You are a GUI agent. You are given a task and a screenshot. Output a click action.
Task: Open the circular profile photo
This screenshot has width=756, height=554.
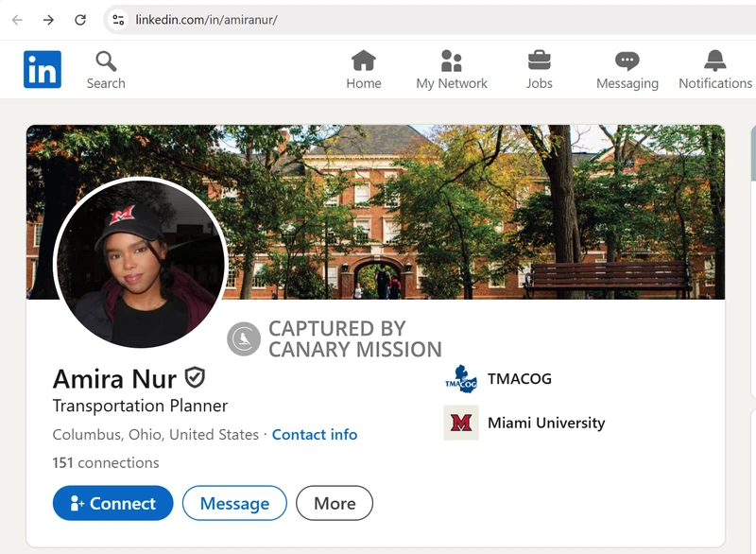pyautogui.click(x=141, y=263)
